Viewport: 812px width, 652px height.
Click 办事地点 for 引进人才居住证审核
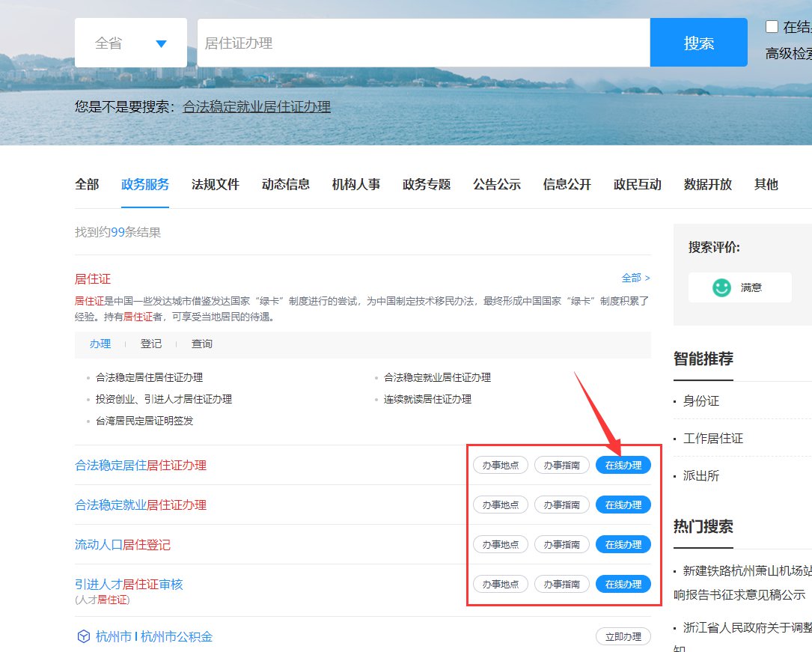500,584
